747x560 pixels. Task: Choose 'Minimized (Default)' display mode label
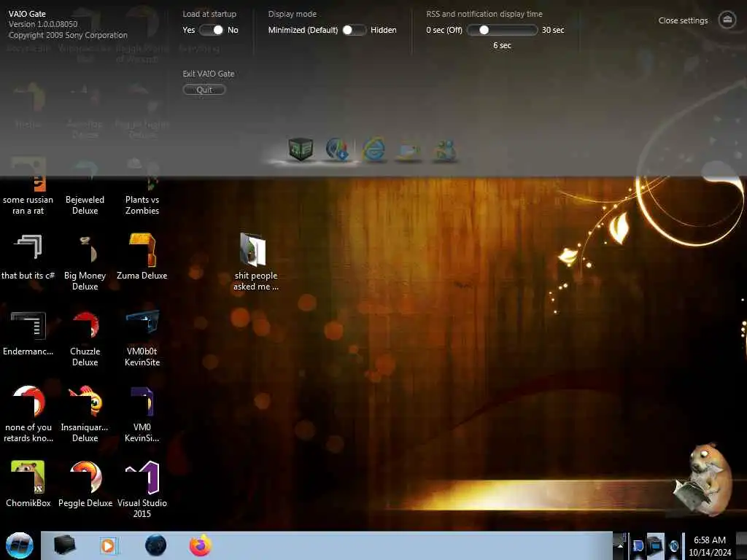point(303,30)
